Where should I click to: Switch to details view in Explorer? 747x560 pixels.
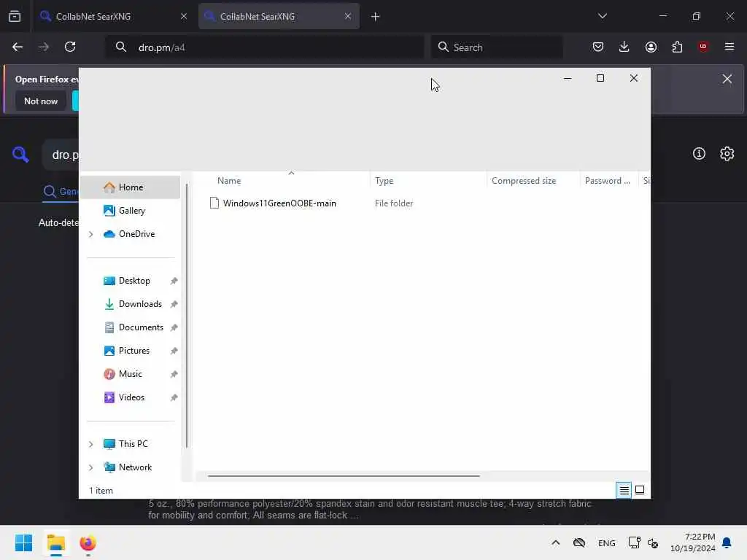pos(624,490)
